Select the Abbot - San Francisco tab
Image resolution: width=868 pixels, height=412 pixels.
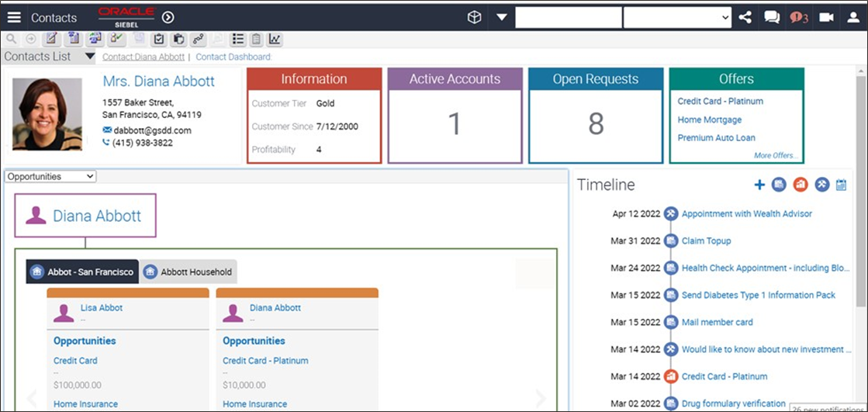pos(82,272)
